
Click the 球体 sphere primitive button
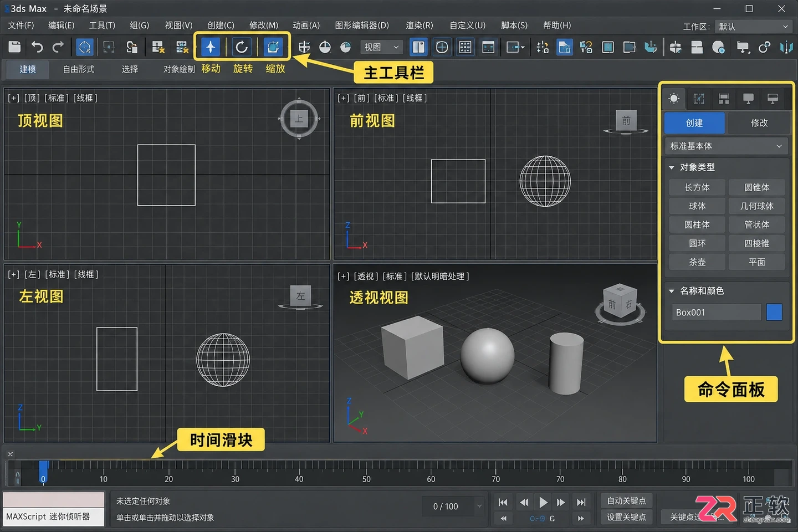pyautogui.click(x=697, y=206)
